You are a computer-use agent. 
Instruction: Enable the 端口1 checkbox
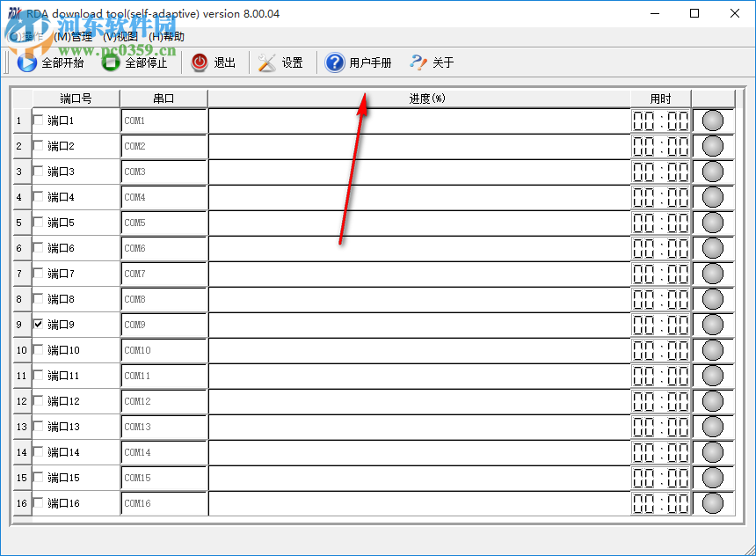pyautogui.click(x=38, y=121)
